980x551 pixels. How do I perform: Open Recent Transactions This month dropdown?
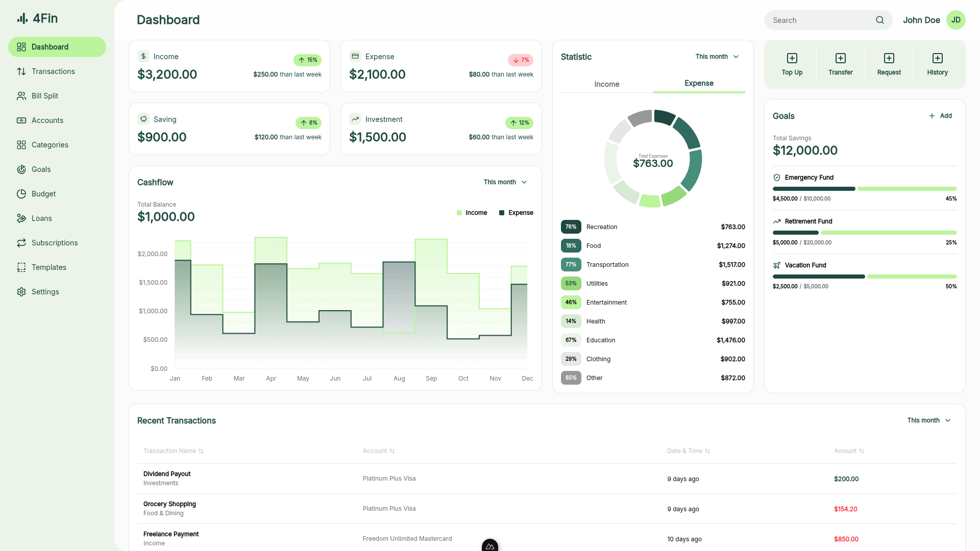click(928, 420)
